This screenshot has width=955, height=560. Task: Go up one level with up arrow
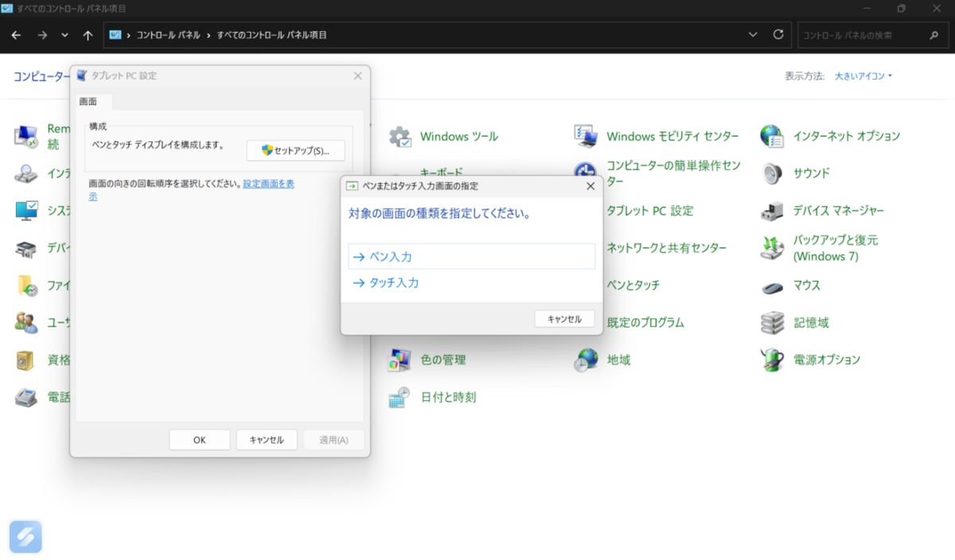[x=88, y=35]
